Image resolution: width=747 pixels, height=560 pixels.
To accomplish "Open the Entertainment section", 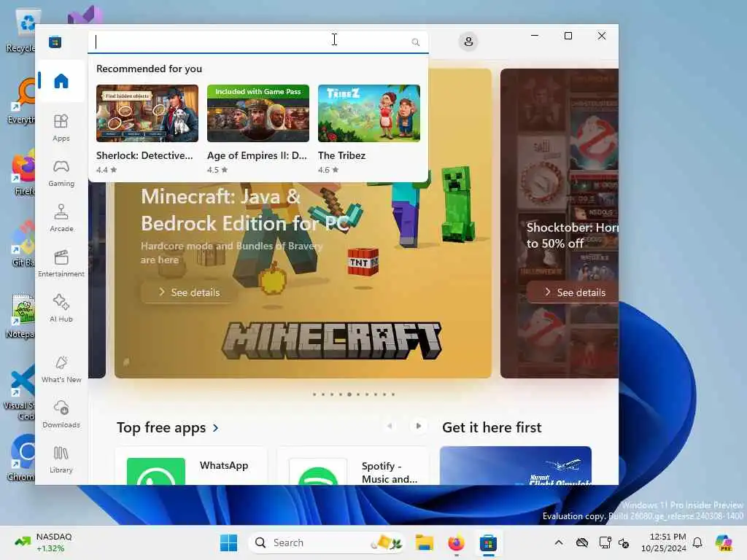I will (x=61, y=263).
